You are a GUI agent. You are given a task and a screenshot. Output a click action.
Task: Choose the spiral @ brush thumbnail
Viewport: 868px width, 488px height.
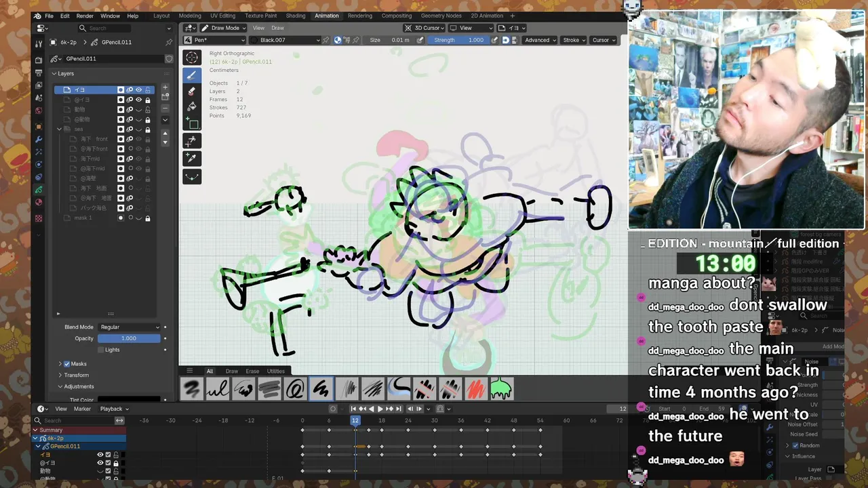point(295,389)
